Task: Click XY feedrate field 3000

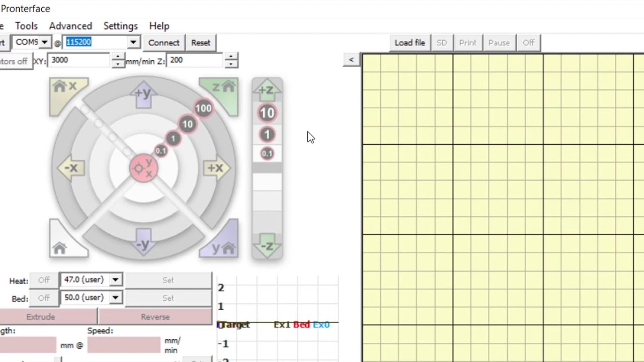Action: click(x=80, y=60)
